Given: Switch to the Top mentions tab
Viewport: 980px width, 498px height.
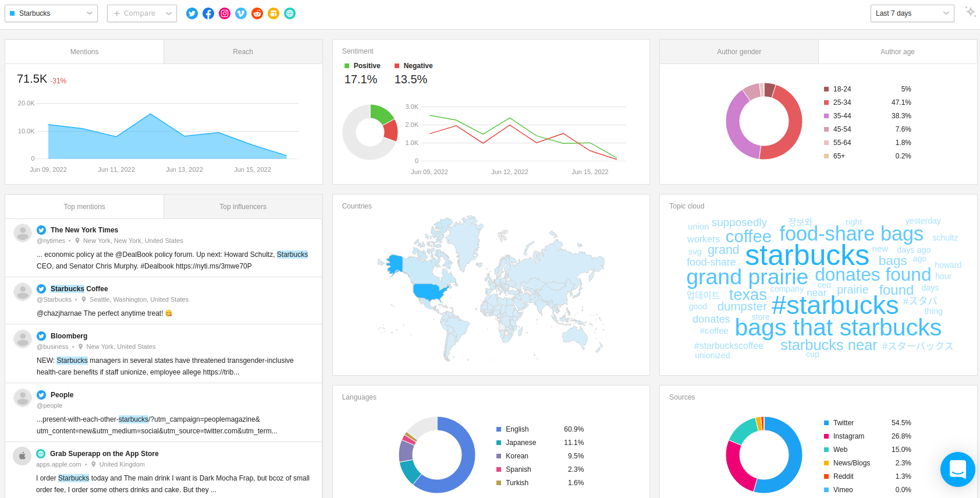Looking at the screenshot, I should click(x=84, y=207).
